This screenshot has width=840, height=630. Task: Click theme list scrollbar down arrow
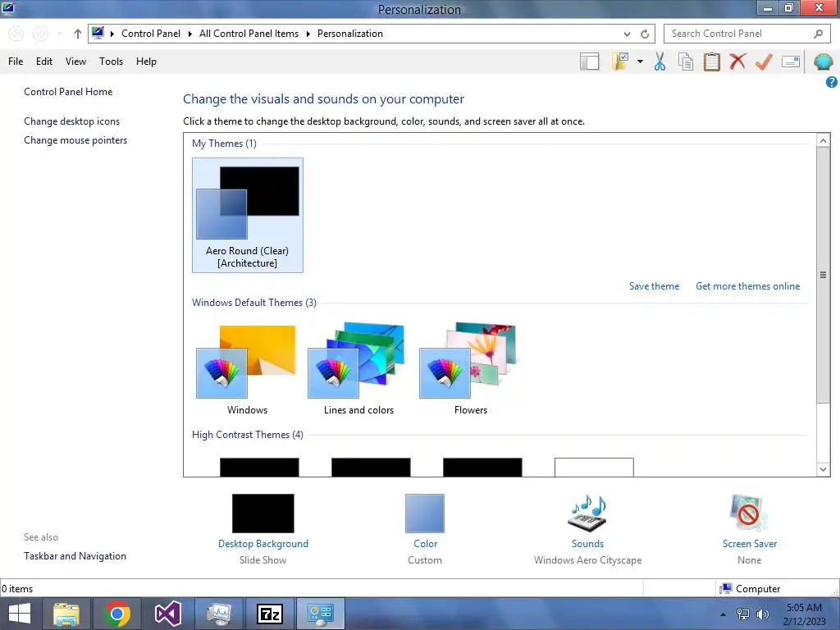[824, 469]
